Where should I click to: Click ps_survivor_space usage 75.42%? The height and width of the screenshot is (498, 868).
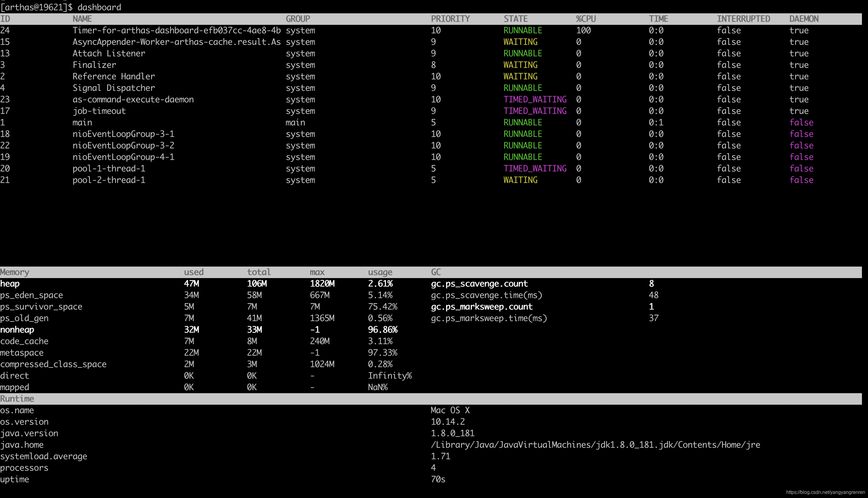(x=383, y=307)
